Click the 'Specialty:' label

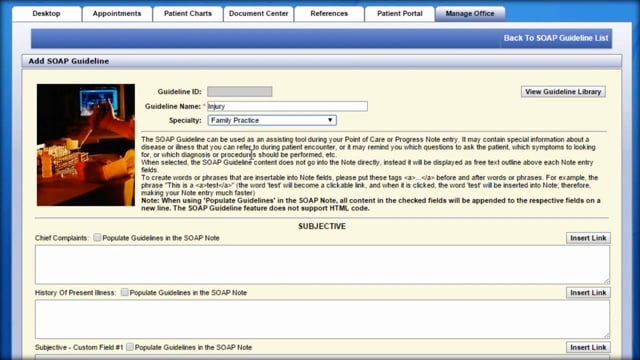[x=185, y=120]
